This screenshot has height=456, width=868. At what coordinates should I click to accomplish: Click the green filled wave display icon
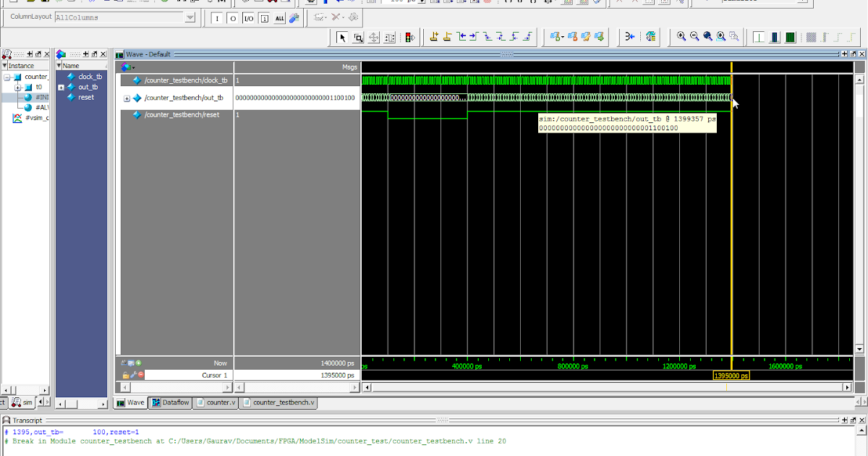(x=790, y=37)
